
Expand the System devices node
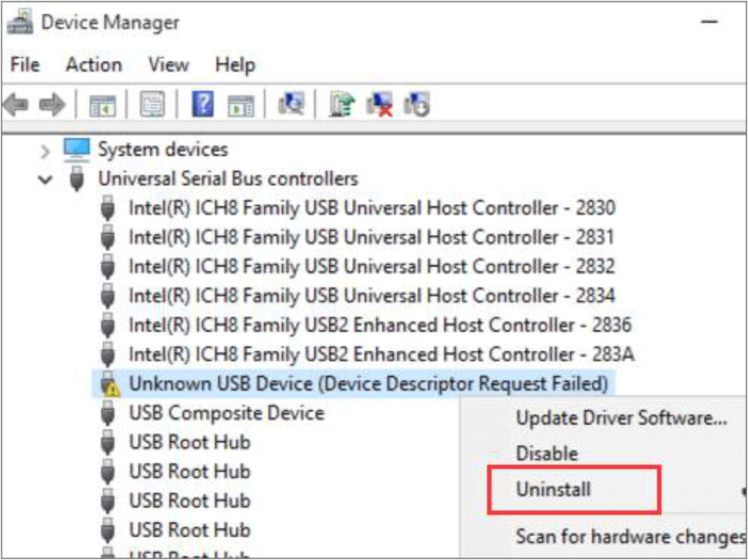46,151
